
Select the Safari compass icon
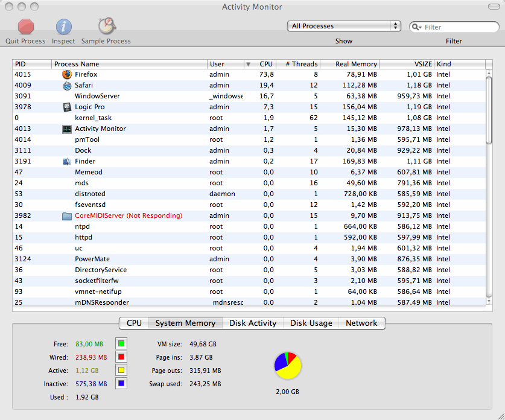[x=66, y=85]
